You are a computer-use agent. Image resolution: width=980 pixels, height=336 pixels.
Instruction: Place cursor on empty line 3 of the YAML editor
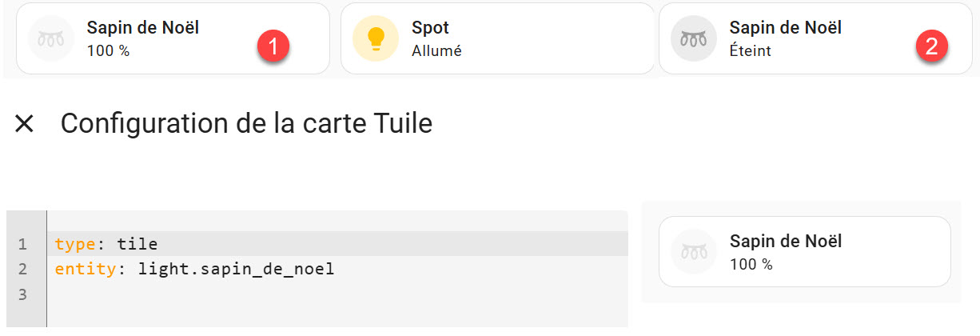tap(337, 294)
